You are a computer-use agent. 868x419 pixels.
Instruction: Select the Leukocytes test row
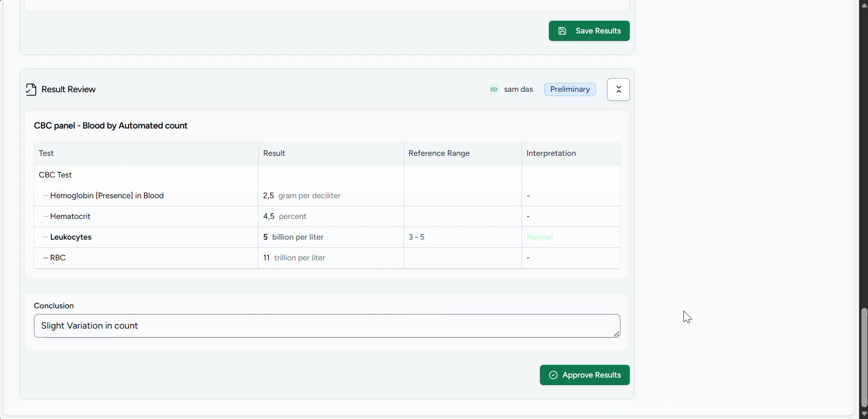click(327, 237)
